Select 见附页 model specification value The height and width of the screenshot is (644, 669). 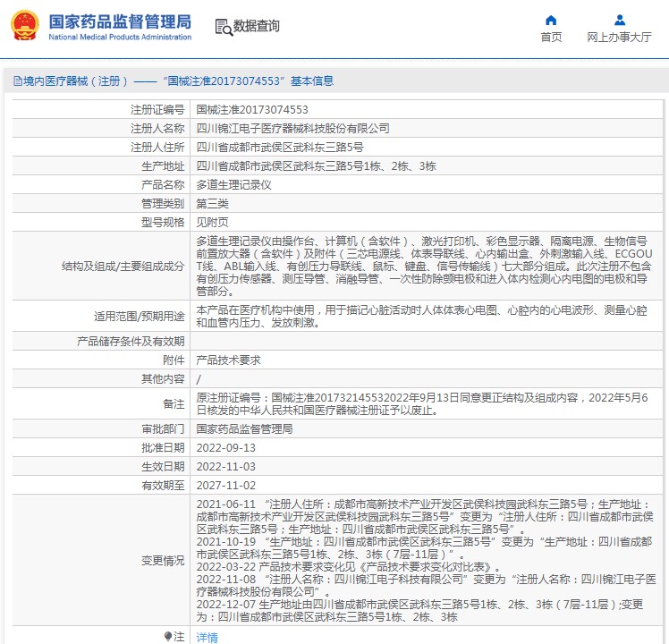point(213,223)
